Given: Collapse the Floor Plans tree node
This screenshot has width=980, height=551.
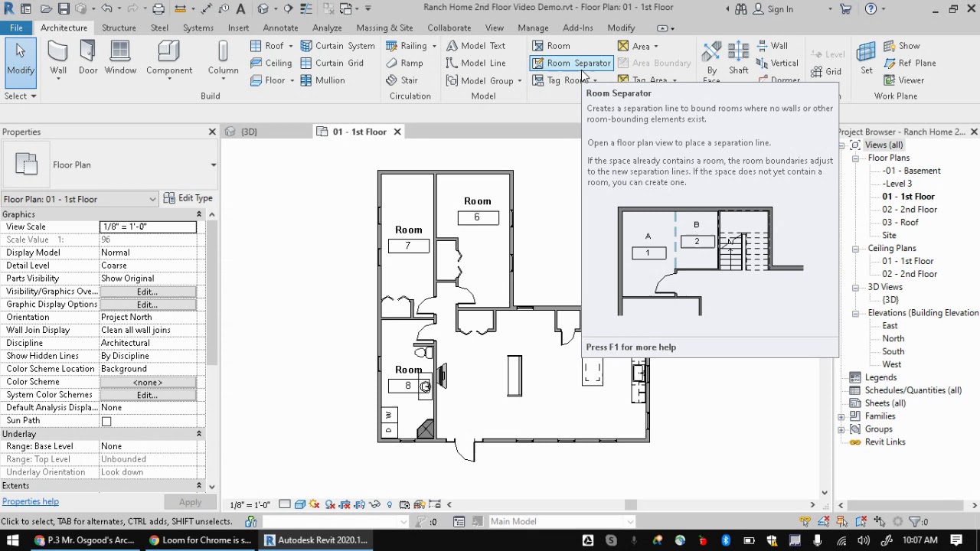Looking at the screenshot, I should (855, 158).
